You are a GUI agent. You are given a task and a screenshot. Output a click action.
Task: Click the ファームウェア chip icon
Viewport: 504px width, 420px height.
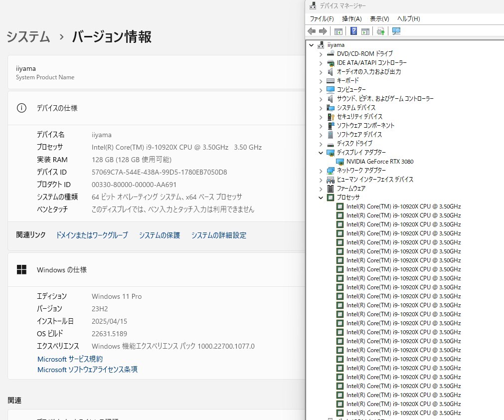331,189
